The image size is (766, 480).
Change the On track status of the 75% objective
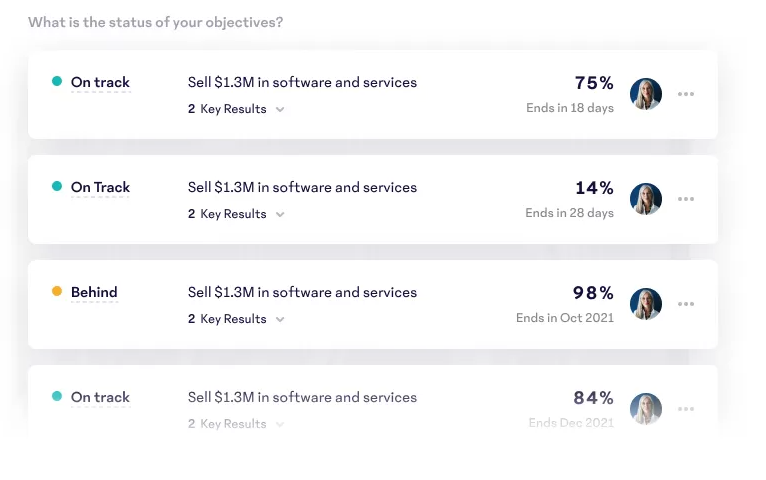coord(100,83)
